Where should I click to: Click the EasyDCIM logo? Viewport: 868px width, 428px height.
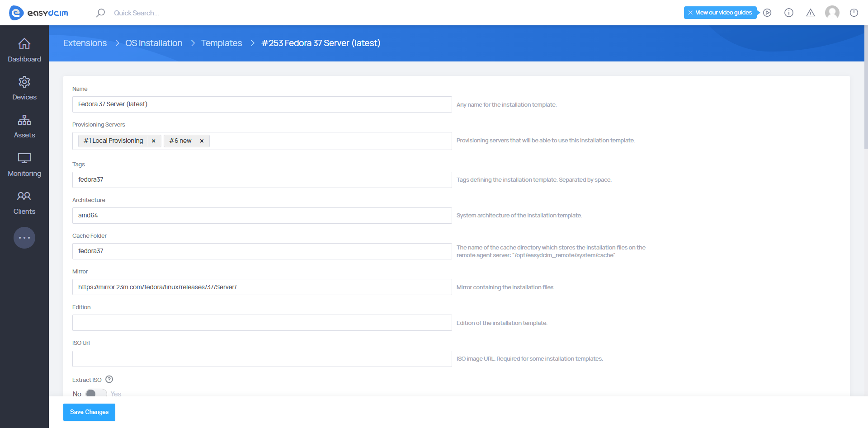coord(38,13)
